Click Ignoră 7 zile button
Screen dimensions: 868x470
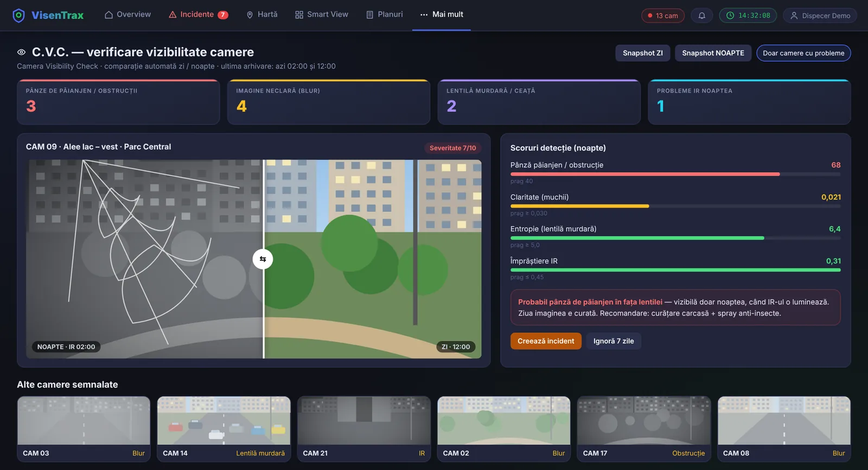click(x=614, y=341)
